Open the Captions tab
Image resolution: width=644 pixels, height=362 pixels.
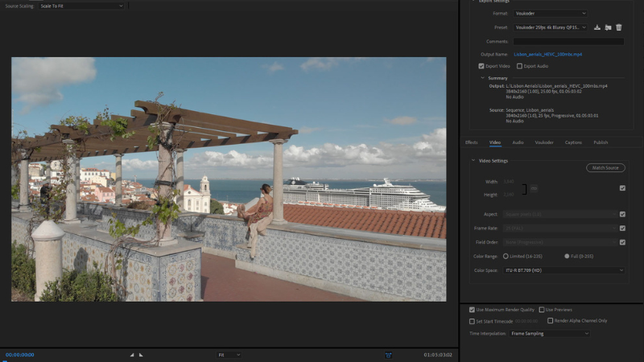[573, 142]
